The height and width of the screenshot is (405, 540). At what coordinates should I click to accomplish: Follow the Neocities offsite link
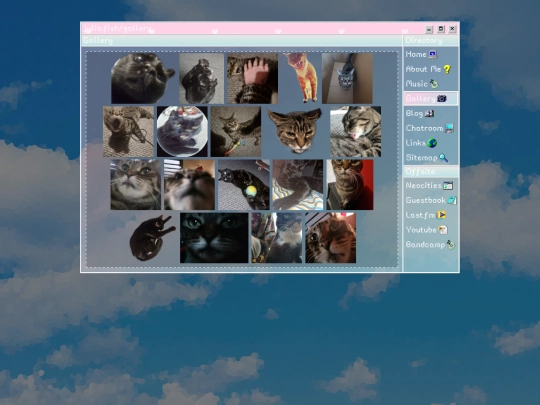[424, 186]
